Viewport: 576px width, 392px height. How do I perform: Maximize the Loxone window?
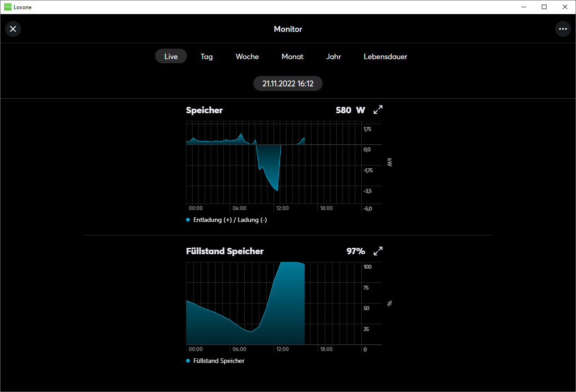point(544,7)
